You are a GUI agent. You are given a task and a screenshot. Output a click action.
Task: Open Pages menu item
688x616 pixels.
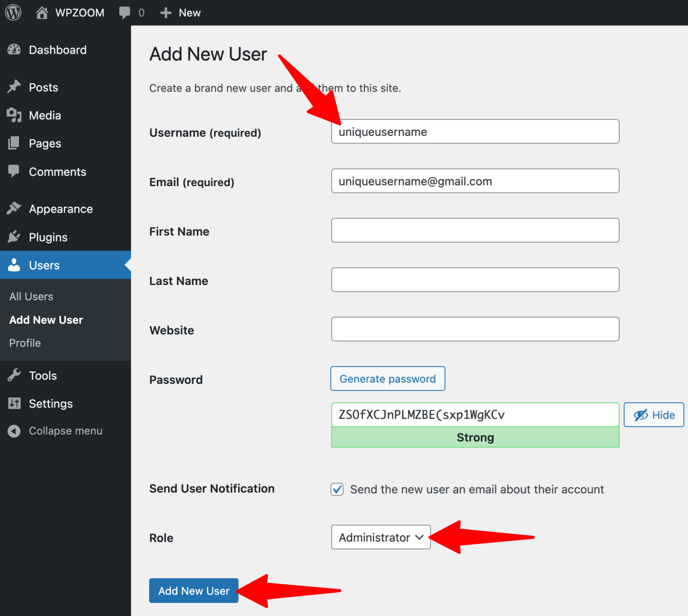click(x=65, y=143)
